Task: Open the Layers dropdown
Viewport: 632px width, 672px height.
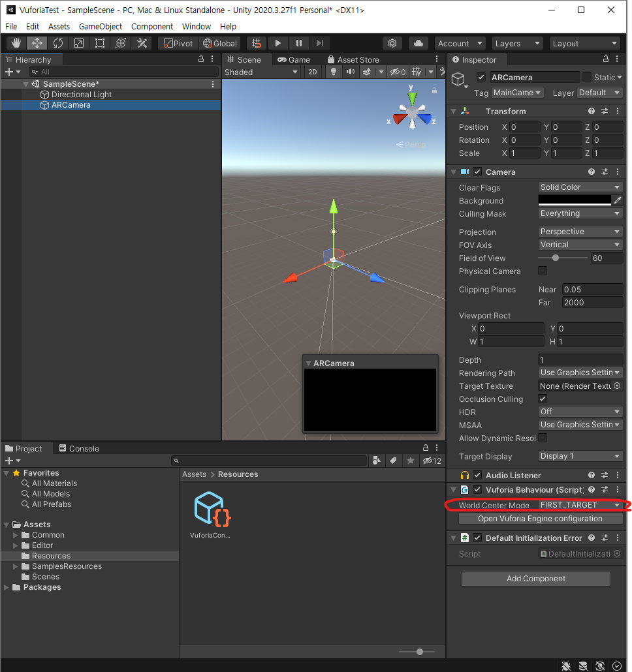Action: [x=518, y=43]
